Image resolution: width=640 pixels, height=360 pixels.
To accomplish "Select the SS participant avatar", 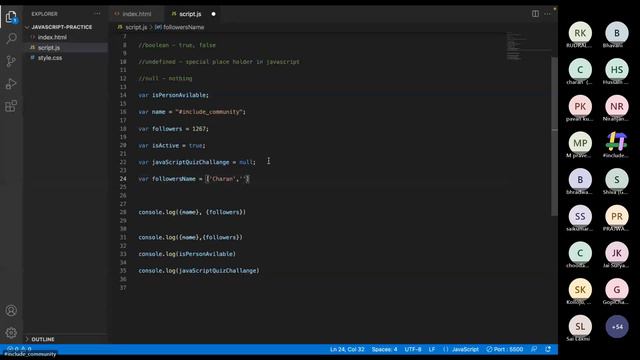I will click(x=580, y=216).
